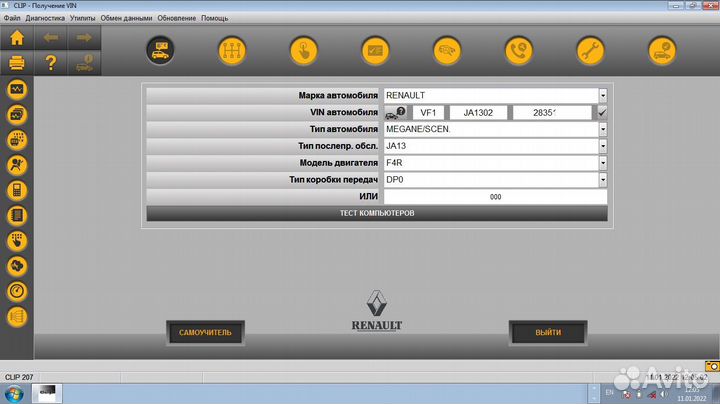The image size is (720, 404).
Task: Click the VIN field containing JA1302
Action: pyautogui.click(x=478, y=112)
